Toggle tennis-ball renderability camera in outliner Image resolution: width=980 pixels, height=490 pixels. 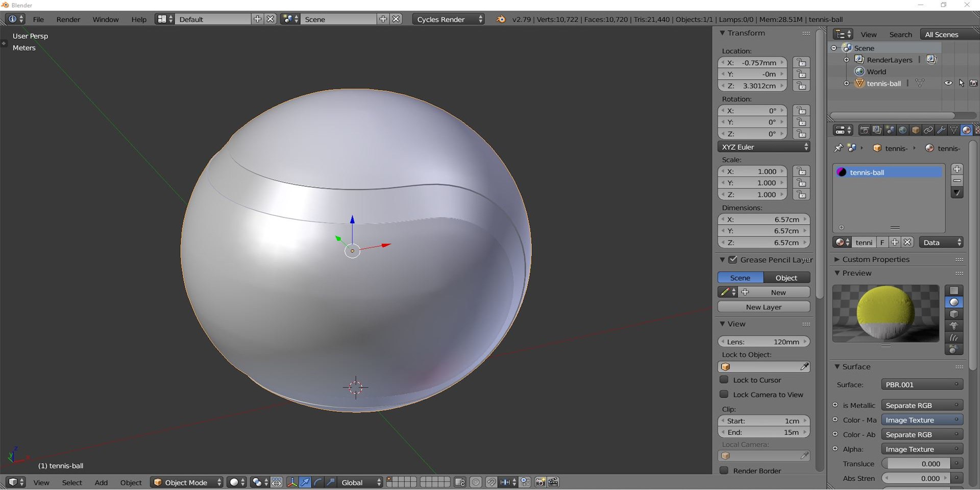973,83
